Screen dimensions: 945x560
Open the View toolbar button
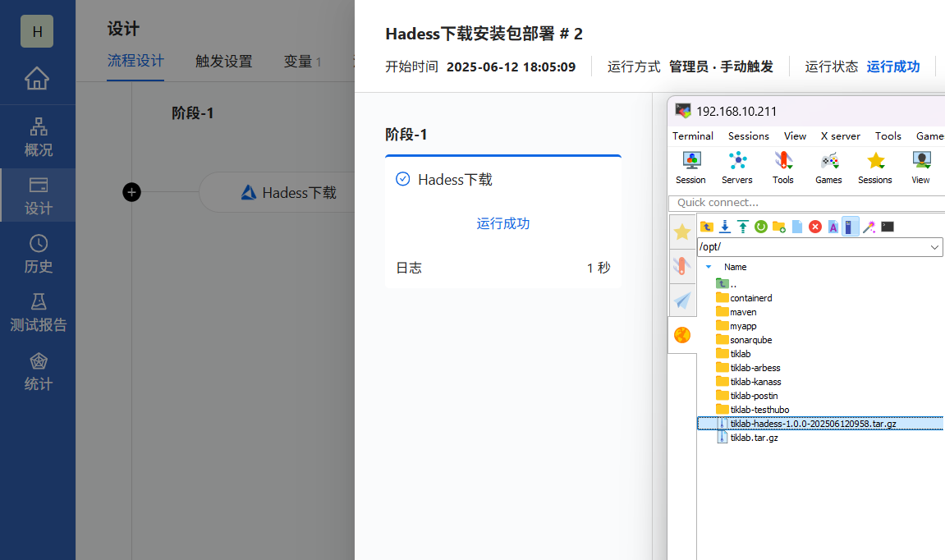[920, 168]
